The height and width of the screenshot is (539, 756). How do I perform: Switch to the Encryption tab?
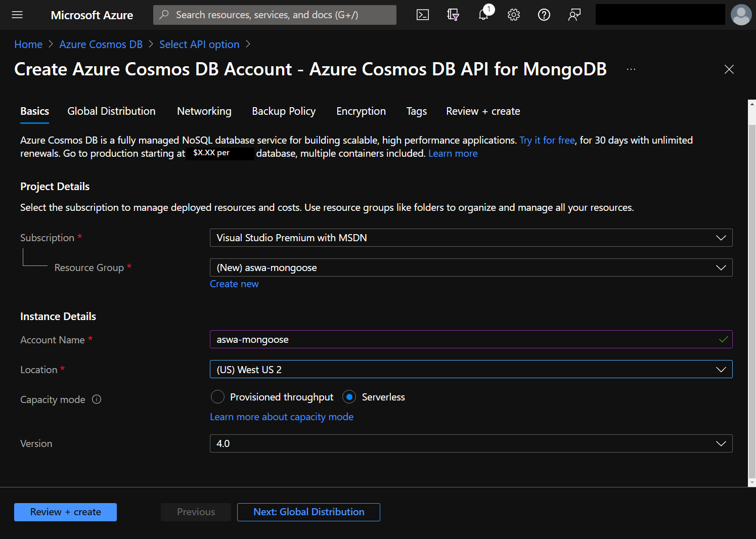(x=361, y=111)
